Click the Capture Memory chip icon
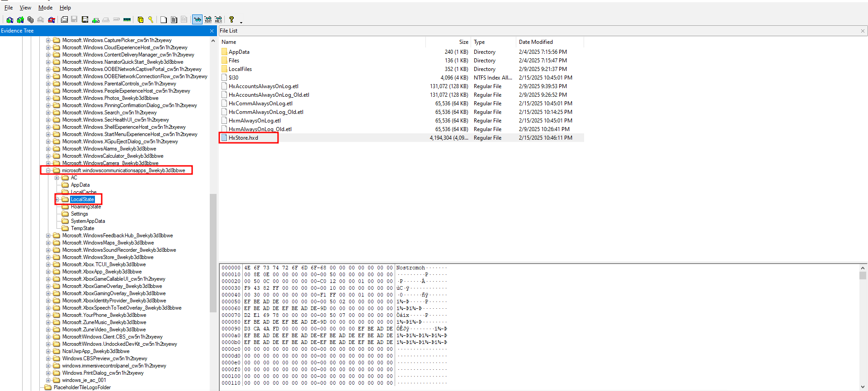The height and width of the screenshot is (391, 868). [127, 20]
